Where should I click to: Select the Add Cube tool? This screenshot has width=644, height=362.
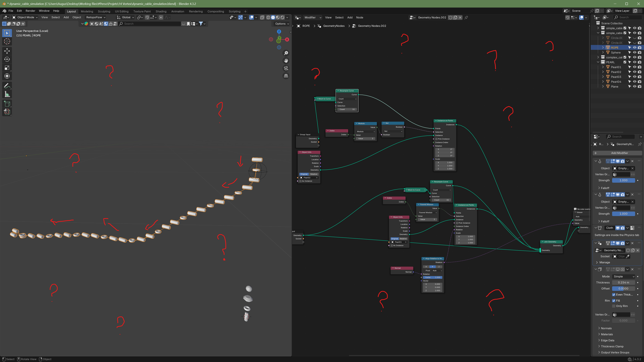click(7, 104)
